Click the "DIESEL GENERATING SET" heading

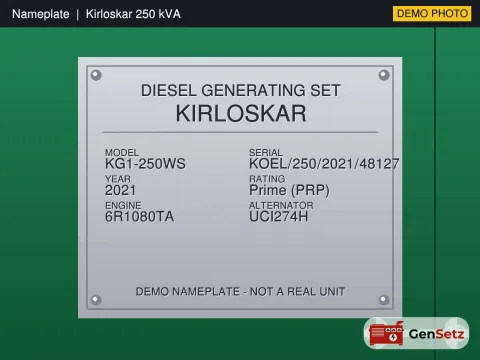click(x=241, y=91)
